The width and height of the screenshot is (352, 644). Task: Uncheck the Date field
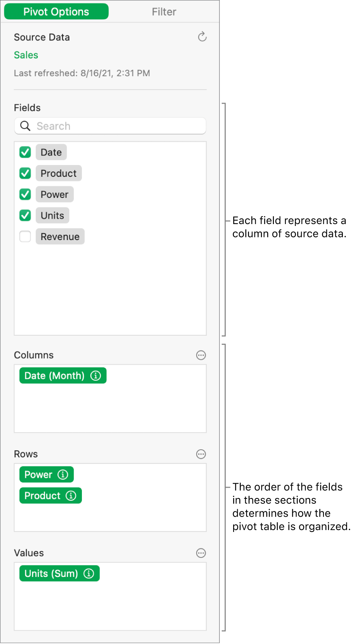click(x=25, y=152)
